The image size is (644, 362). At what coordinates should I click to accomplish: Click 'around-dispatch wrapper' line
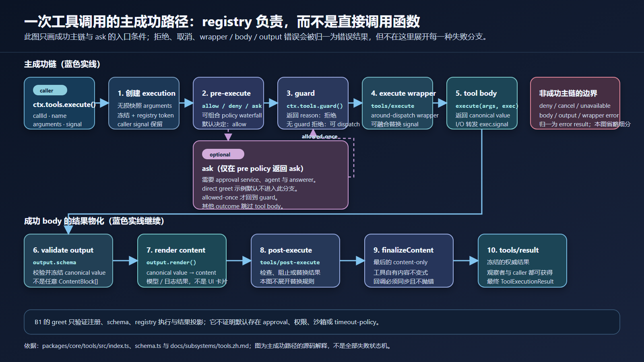tap(405, 115)
